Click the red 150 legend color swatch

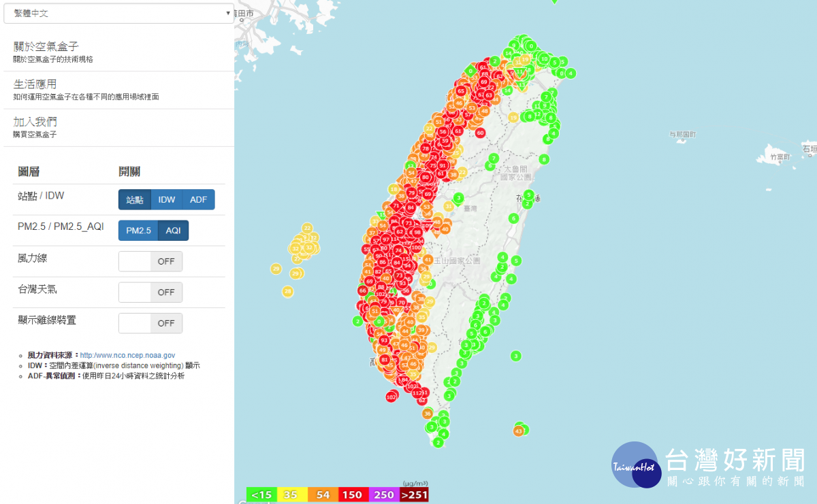pyautogui.click(x=353, y=494)
